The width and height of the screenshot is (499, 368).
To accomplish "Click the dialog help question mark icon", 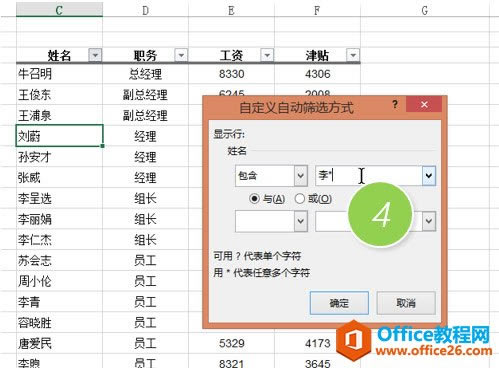I will tap(395, 105).
